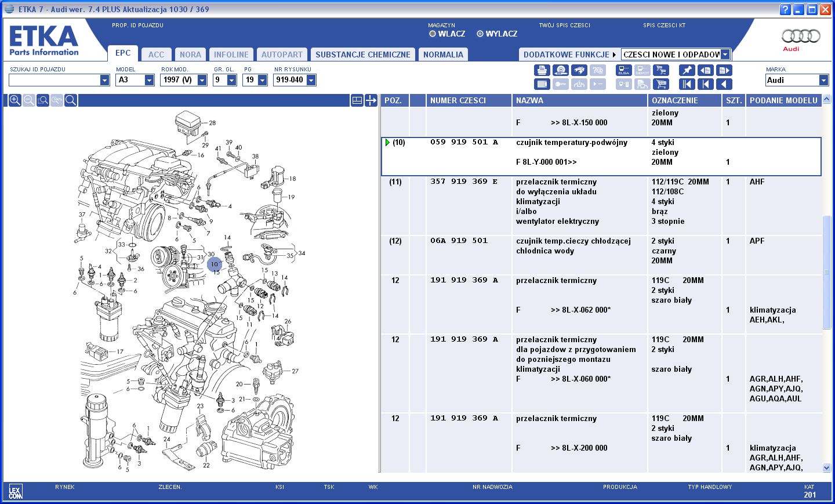Select part number 357 919 369 E
This screenshot has height=504, width=835.
[x=464, y=182]
